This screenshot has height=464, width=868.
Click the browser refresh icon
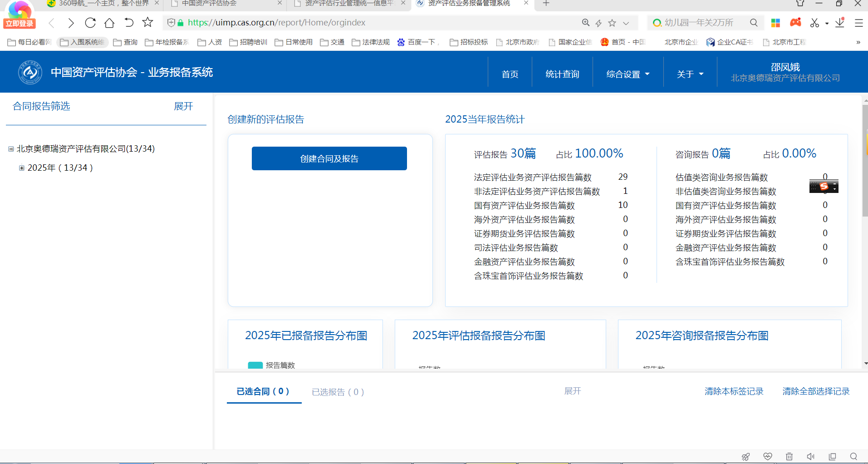pyautogui.click(x=90, y=23)
